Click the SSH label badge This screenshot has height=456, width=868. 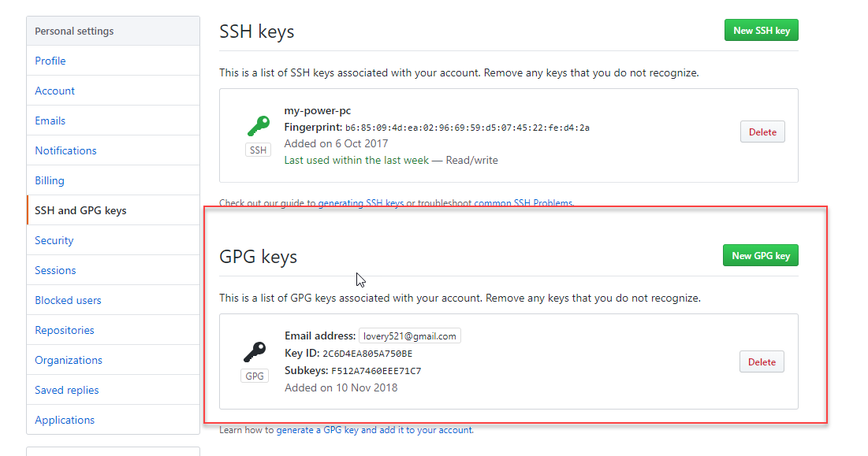coord(258,150)
